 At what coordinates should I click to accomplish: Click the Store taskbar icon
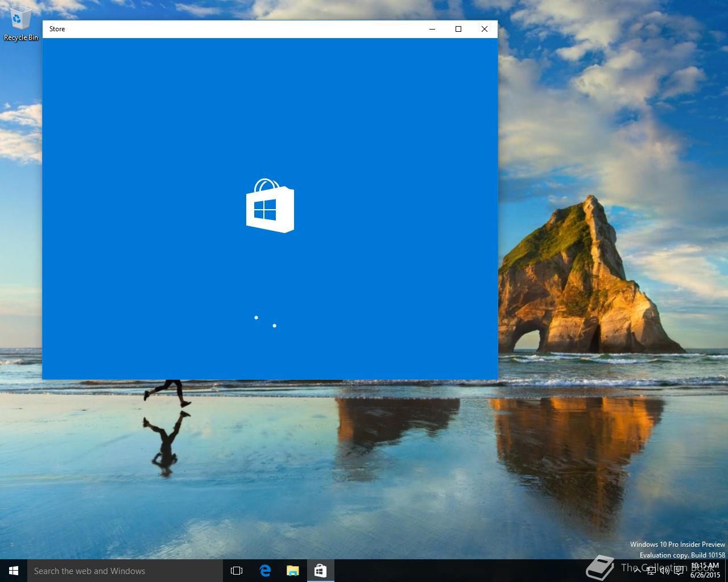point(320,571)
